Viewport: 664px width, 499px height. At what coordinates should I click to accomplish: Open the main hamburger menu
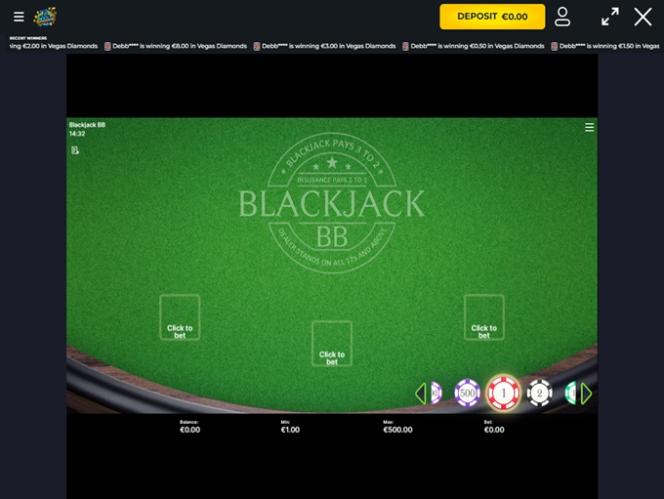click(19, 17)
